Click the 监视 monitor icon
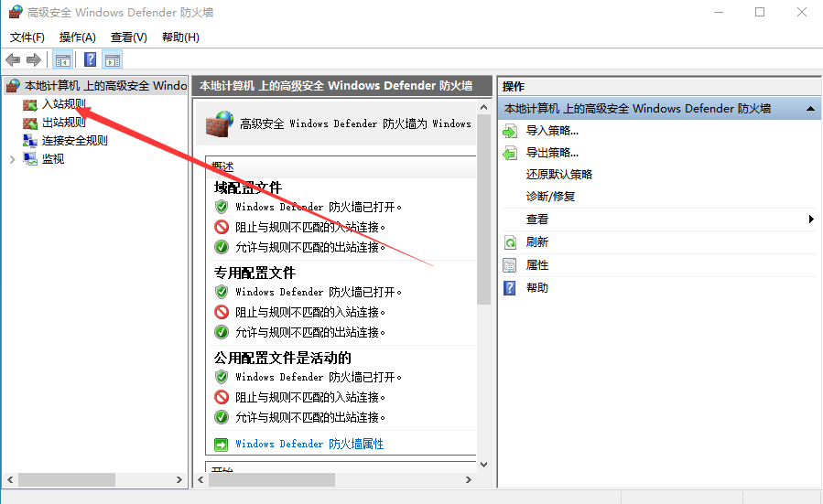 coord(30,159)
